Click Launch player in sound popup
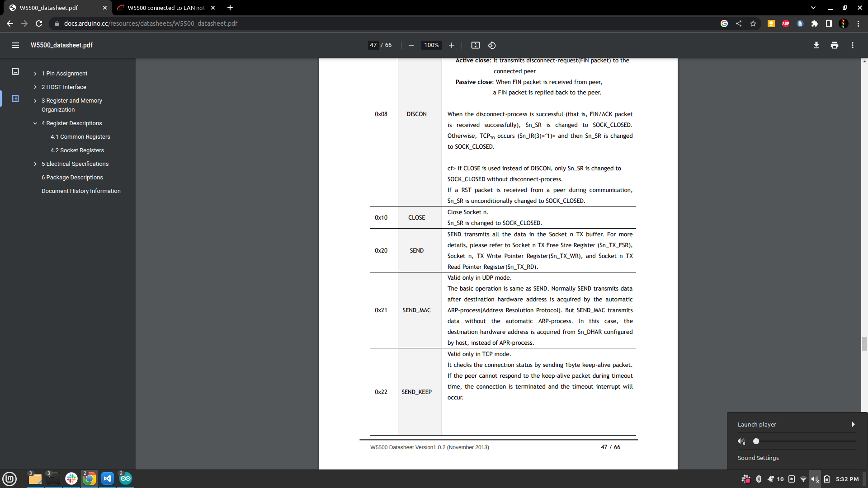Viewport: 868px width, 488px height. pyautogui.click(x=757, y=424)
